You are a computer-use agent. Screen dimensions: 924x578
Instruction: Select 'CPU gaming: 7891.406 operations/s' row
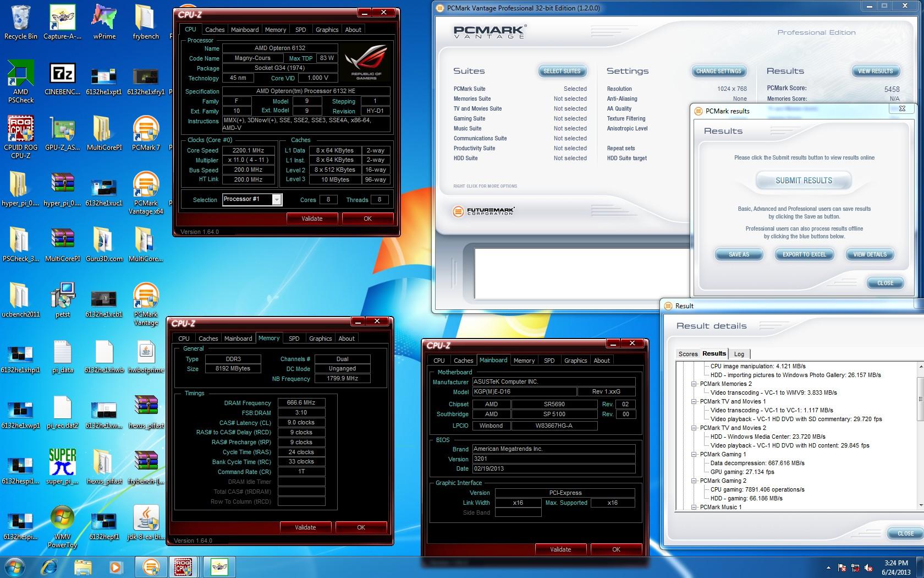[x=757, y=489]
